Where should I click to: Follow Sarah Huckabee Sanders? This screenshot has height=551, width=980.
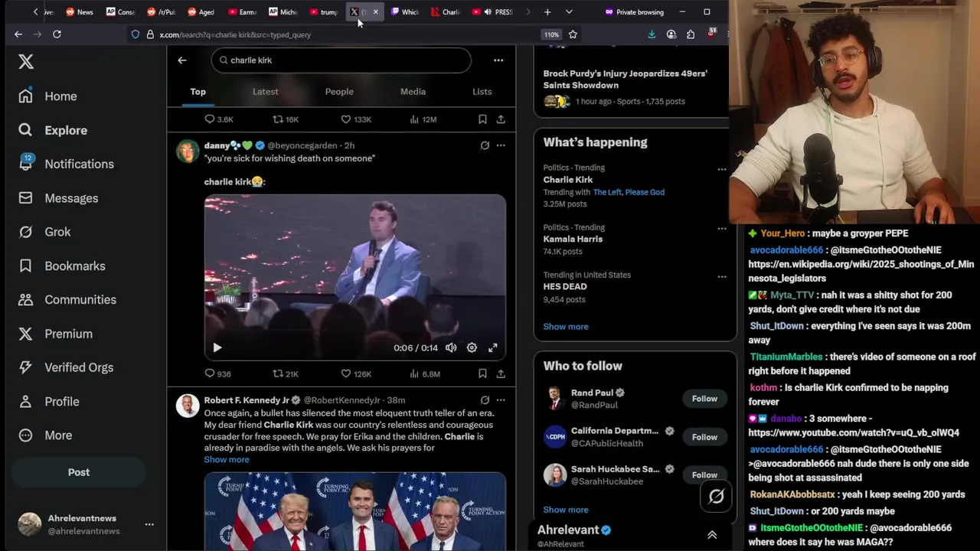coord(704,475)
